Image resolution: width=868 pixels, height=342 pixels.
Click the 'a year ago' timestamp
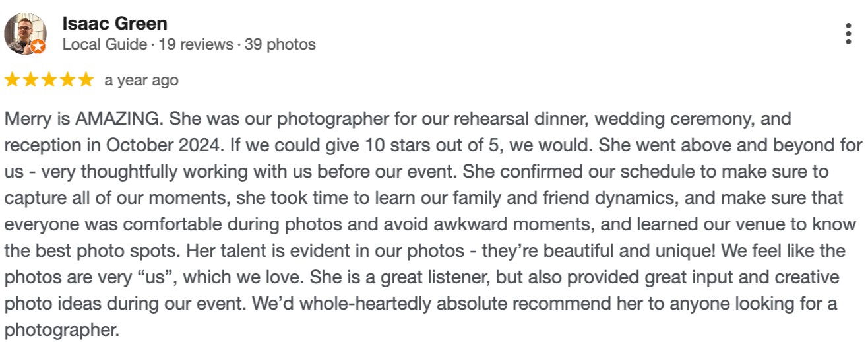[x=141, y=81]
